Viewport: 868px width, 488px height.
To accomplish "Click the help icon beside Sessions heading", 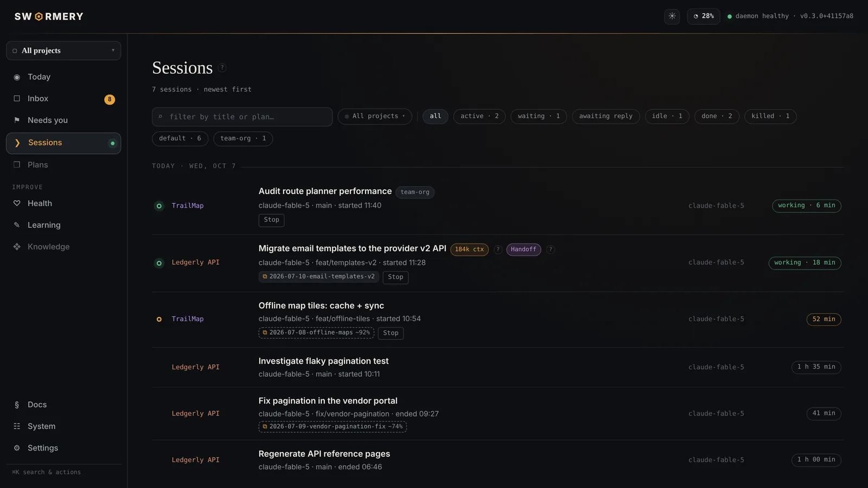I will [222, 68].
